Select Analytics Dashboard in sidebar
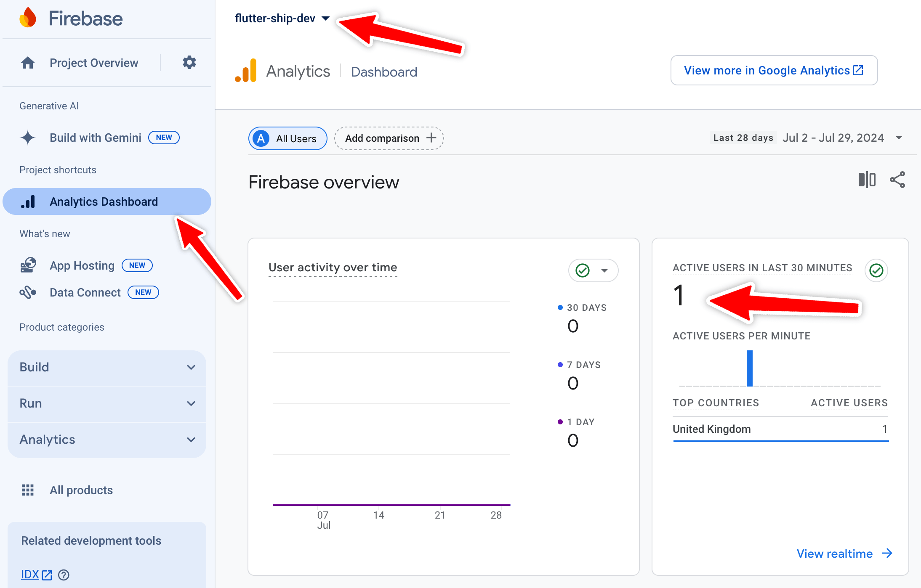 107,201
